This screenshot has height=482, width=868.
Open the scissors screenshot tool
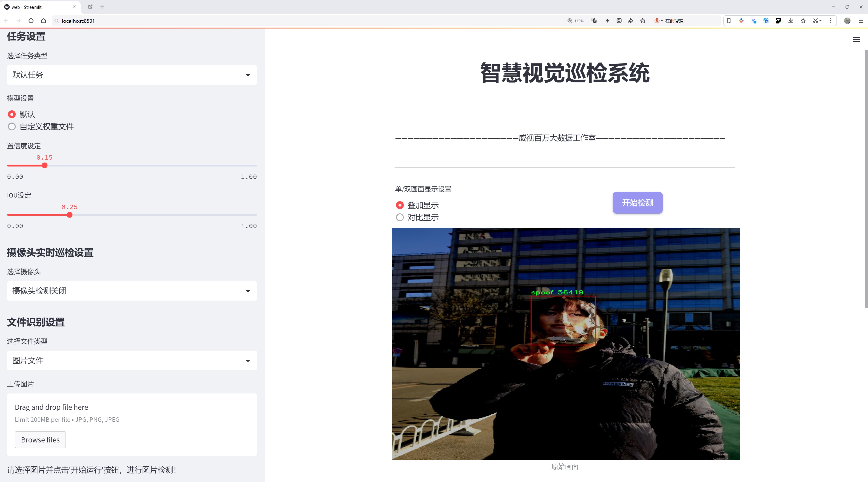(817, 20)
